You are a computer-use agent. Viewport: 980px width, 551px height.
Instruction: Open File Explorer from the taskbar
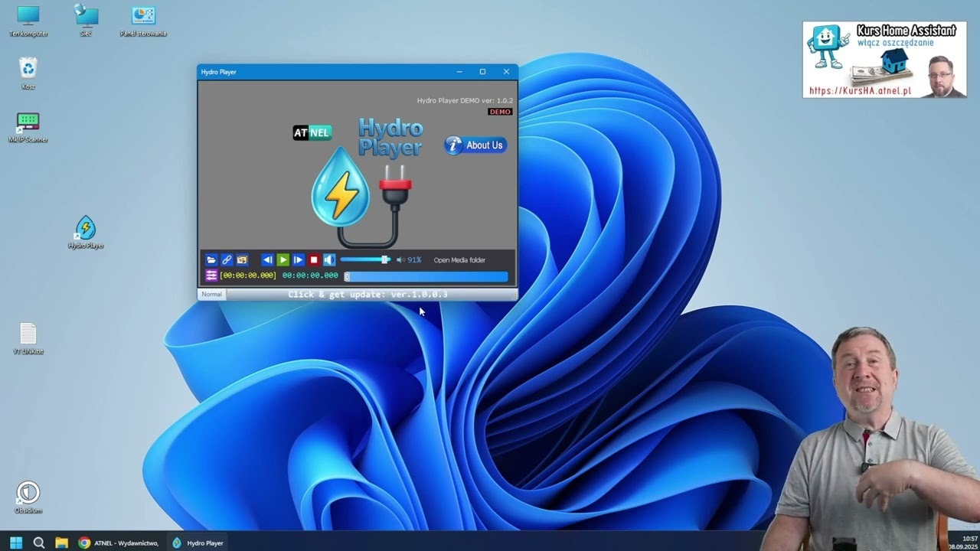(61, 543)
